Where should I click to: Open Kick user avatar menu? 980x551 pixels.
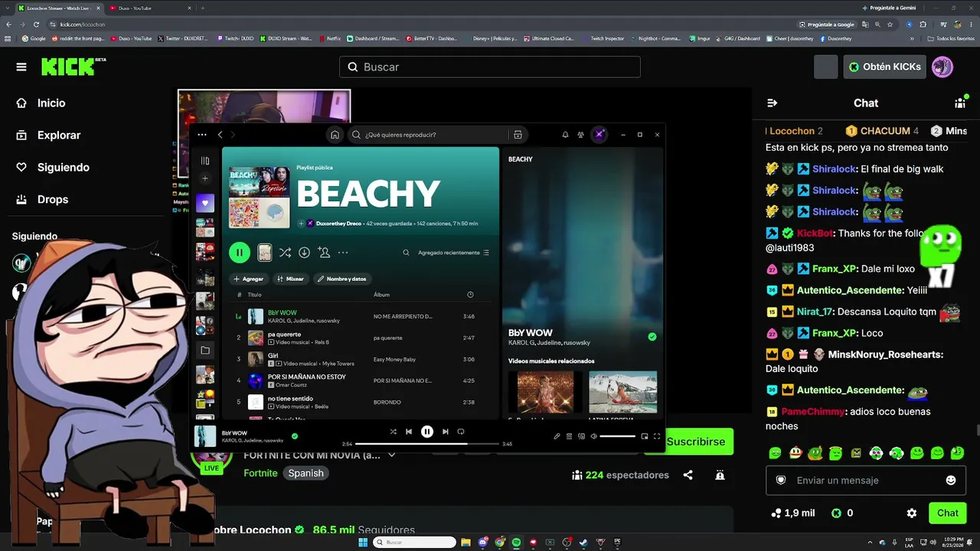[942, 67]
